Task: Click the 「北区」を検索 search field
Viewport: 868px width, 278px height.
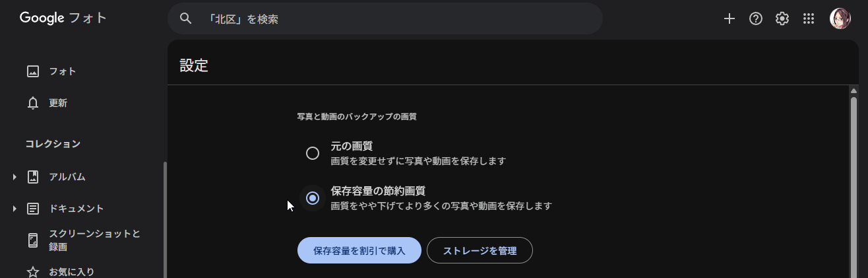Action: tap(396, 18)
